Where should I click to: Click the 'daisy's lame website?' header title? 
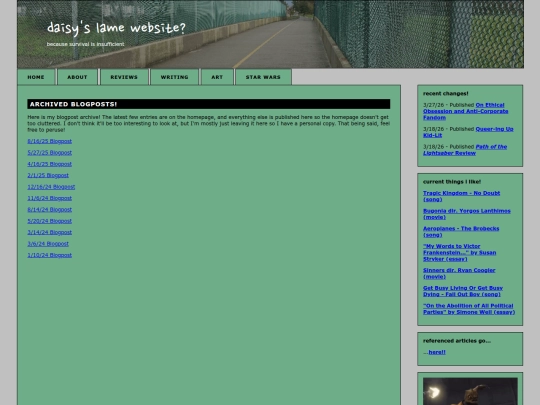tap(116, 28)
